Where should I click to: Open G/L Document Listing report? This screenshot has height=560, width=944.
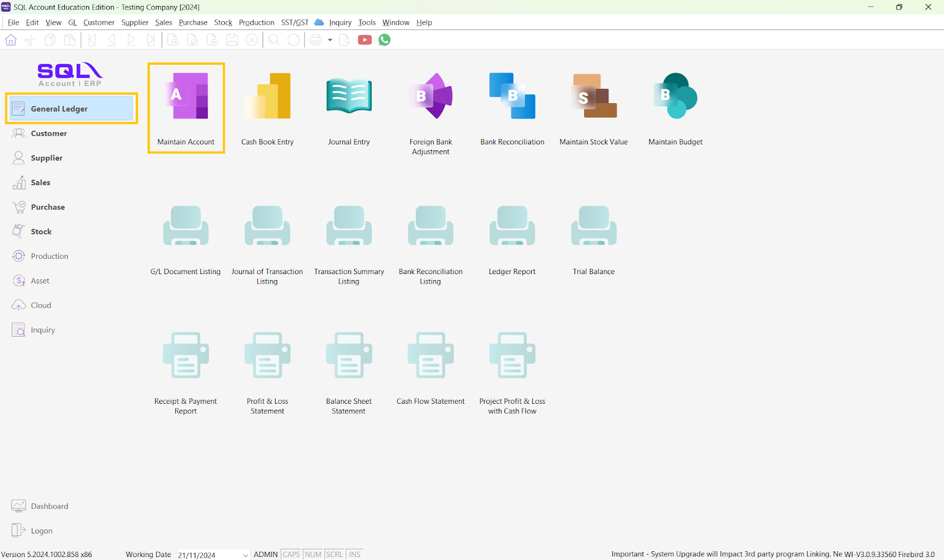pyautogui.click(x=185, y=240)
